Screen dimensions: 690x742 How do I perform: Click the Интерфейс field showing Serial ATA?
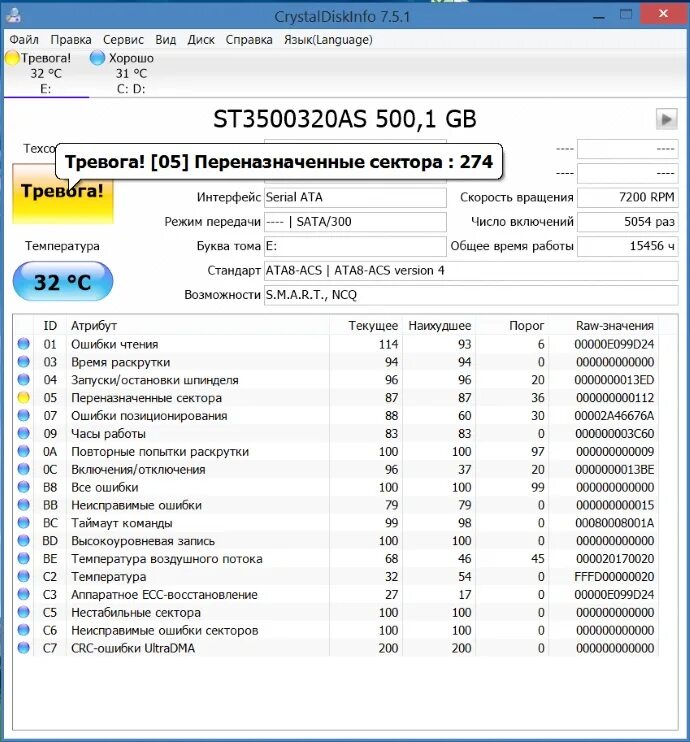355,197
